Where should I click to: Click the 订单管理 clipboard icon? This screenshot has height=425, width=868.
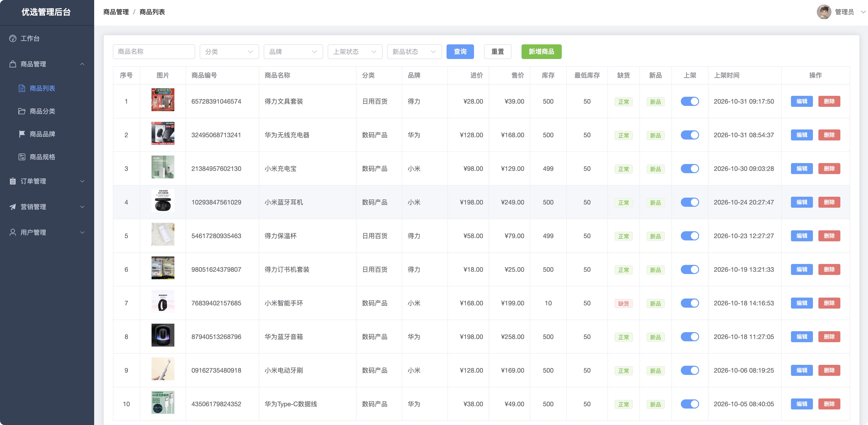13,181
